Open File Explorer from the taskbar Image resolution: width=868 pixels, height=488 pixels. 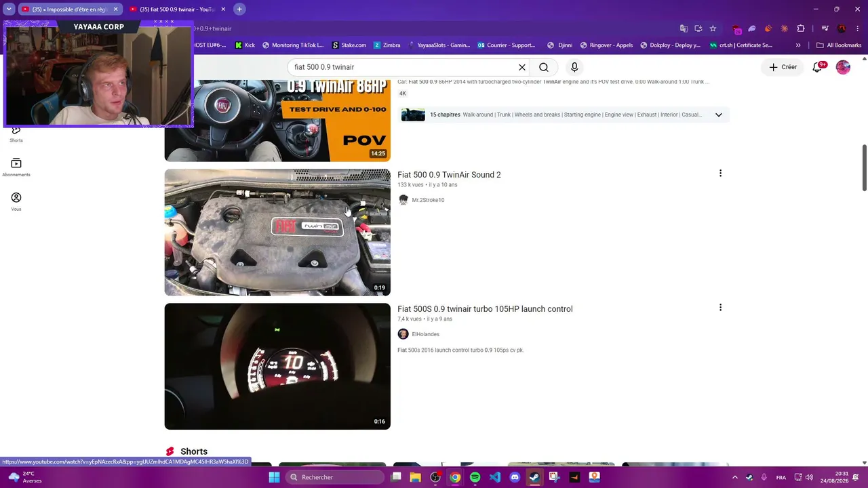[x=415, y=477]
